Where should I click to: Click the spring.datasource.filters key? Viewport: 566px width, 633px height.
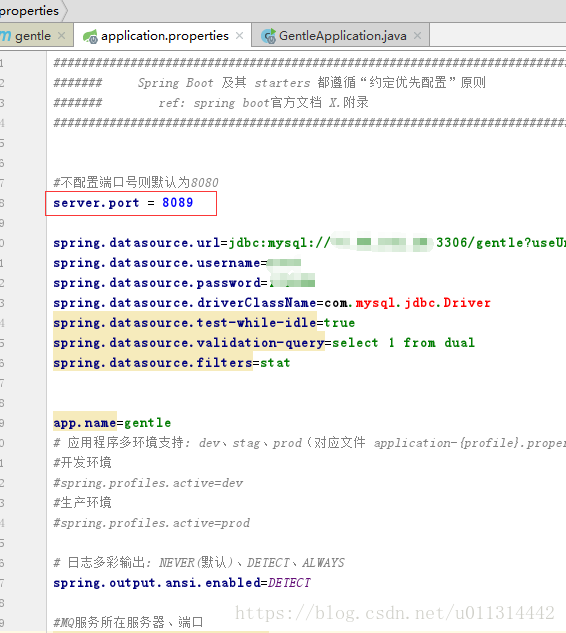153,363
